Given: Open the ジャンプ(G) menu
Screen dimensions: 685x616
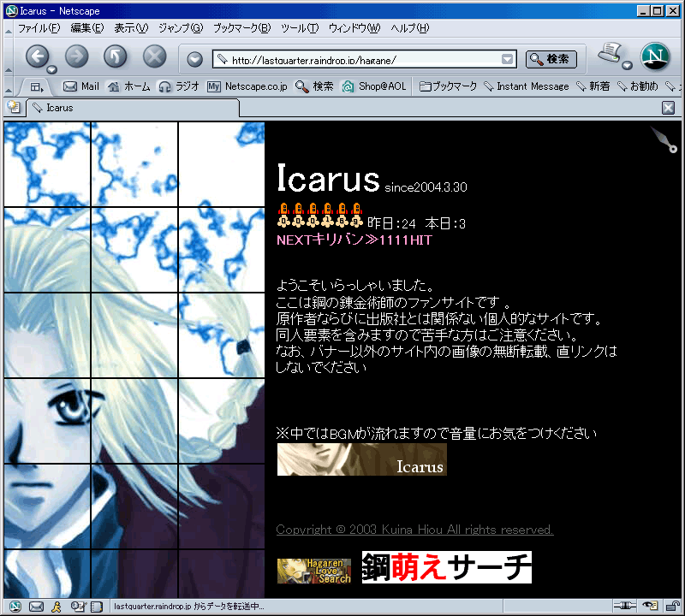Looking at the screenshot, I should coord(181,28).
